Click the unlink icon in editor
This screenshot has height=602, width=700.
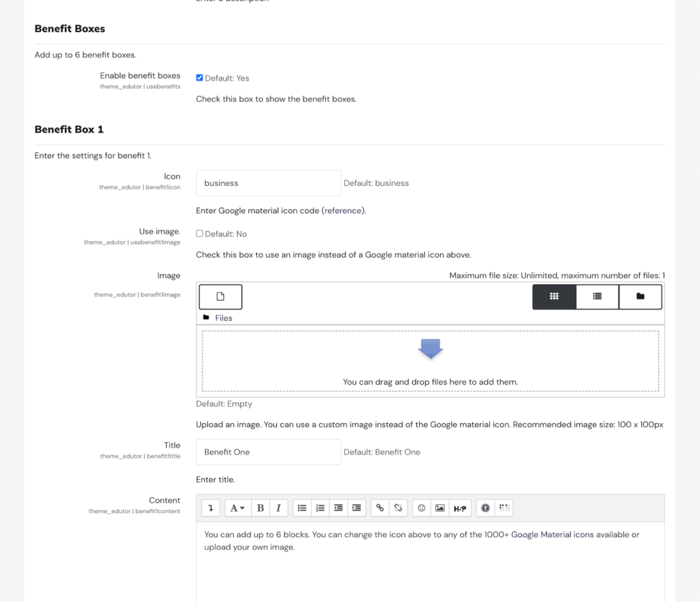(399, 508)
